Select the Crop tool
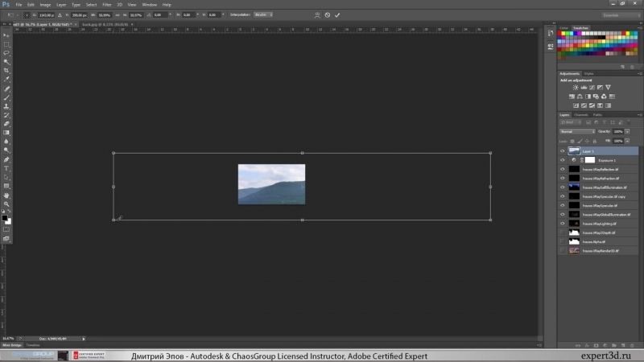The height and width of the screenshot is (362, 644). tap(6, 71)
